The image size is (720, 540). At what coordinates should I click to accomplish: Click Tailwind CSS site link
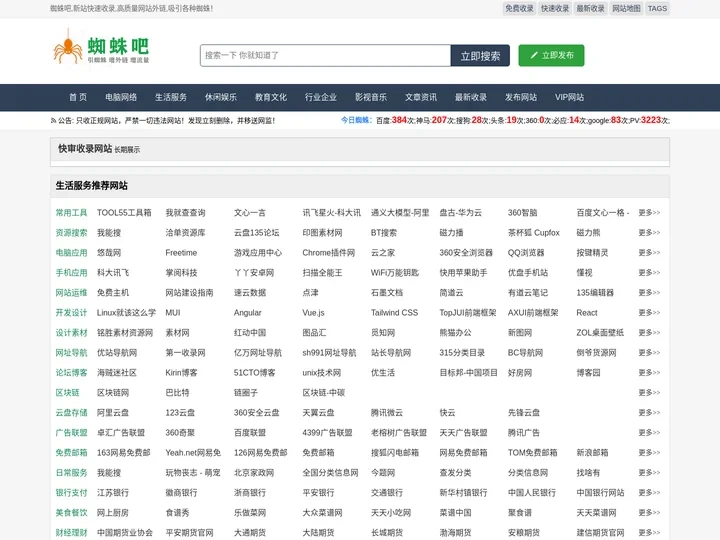tap(394, 313)
